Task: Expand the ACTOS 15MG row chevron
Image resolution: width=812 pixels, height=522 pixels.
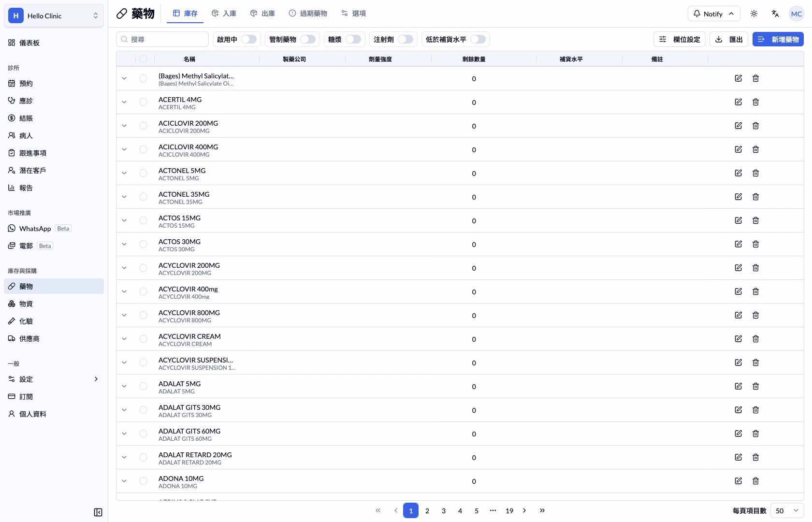Action: pyautogui.click(x=124, y=220)
